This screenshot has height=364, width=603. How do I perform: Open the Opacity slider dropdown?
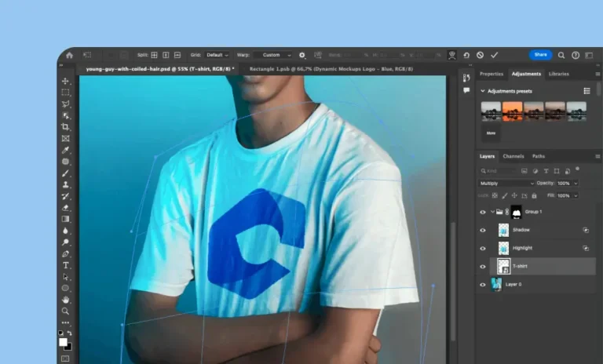(576, 184)
